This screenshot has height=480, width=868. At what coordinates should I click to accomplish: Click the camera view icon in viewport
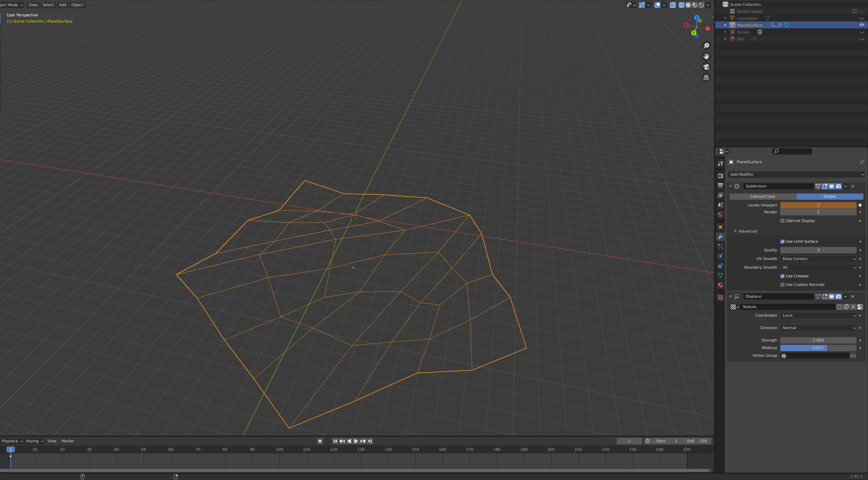click(706, 67)
